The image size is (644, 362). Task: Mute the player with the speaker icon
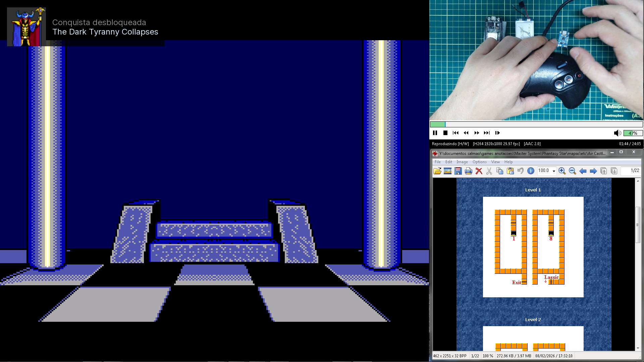[x=617, y=133]
